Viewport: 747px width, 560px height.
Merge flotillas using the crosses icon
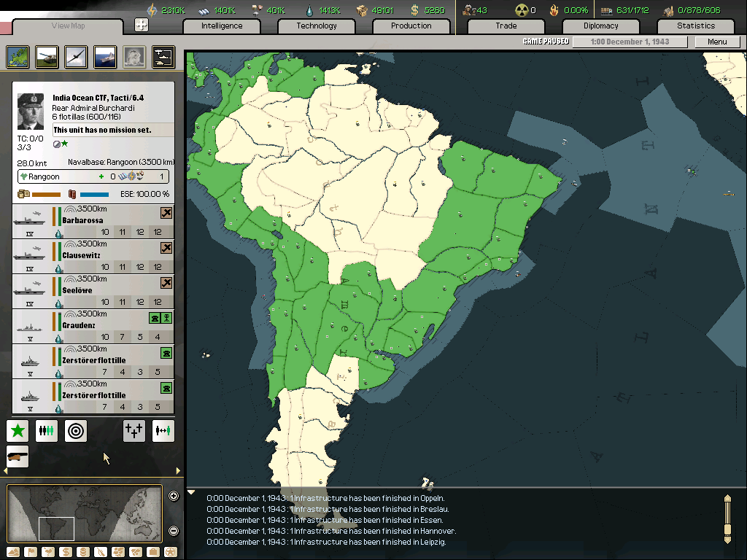click(133, 431)
